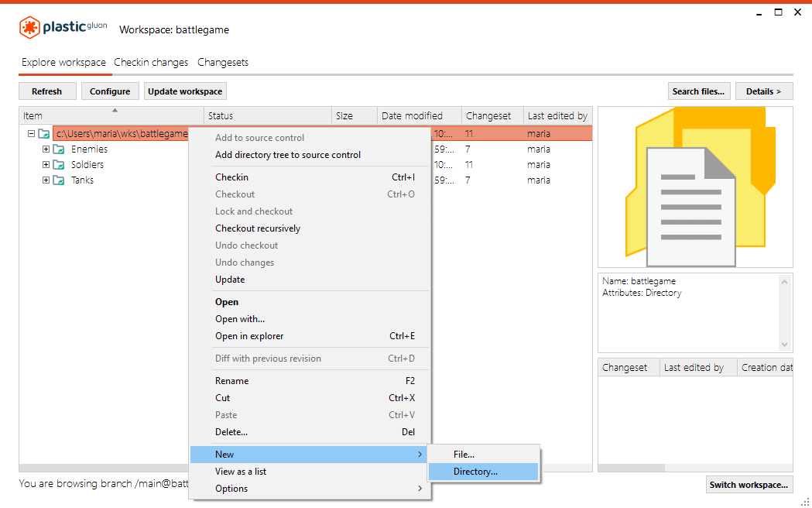The height and width of the screenshot is (508, 812).
Task: Choose Add directory tree to source control
Action: coord(310,155)
